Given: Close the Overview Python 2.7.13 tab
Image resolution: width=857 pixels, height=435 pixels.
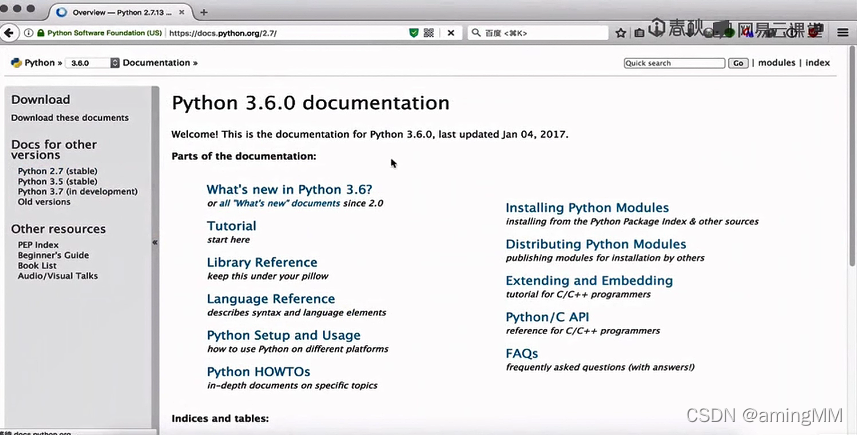Looking at the screenshot, I should point(182,12).
